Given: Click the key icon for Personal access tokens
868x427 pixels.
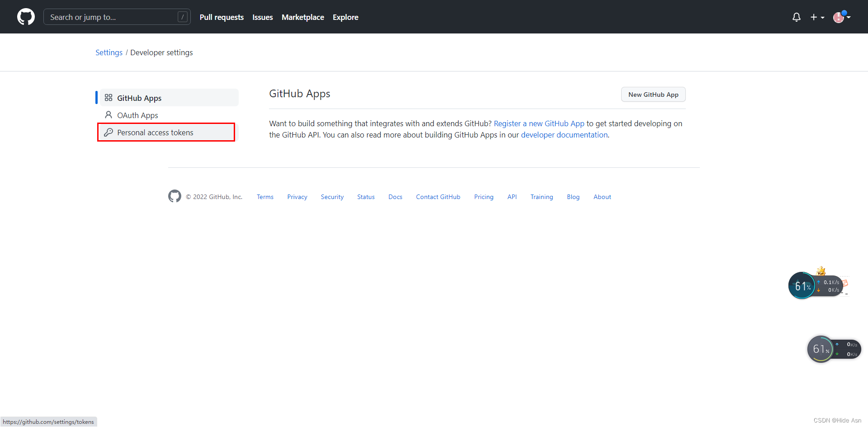Looking at the screenshot, I should (108, 133).
